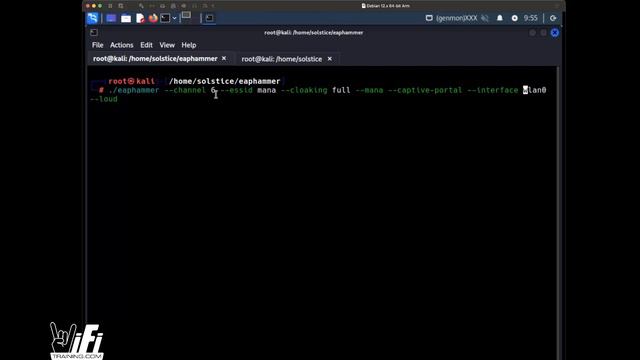Click the logout session icon

553,18
